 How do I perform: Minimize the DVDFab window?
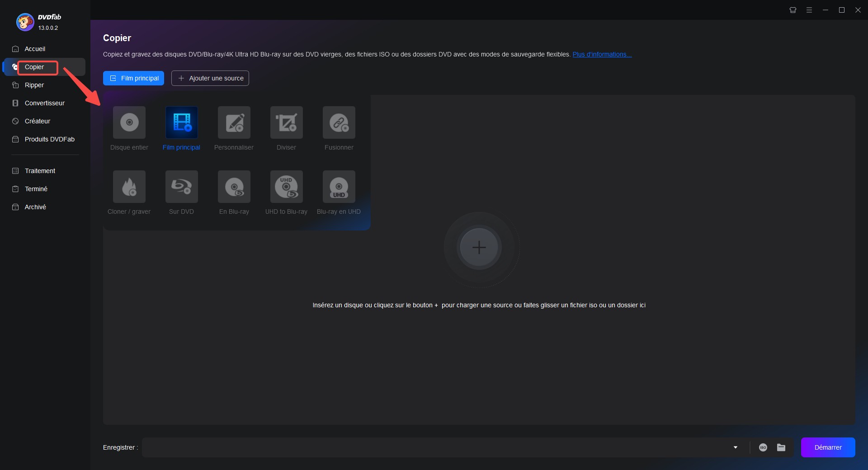pyautogui.click(x=826, y=10)
